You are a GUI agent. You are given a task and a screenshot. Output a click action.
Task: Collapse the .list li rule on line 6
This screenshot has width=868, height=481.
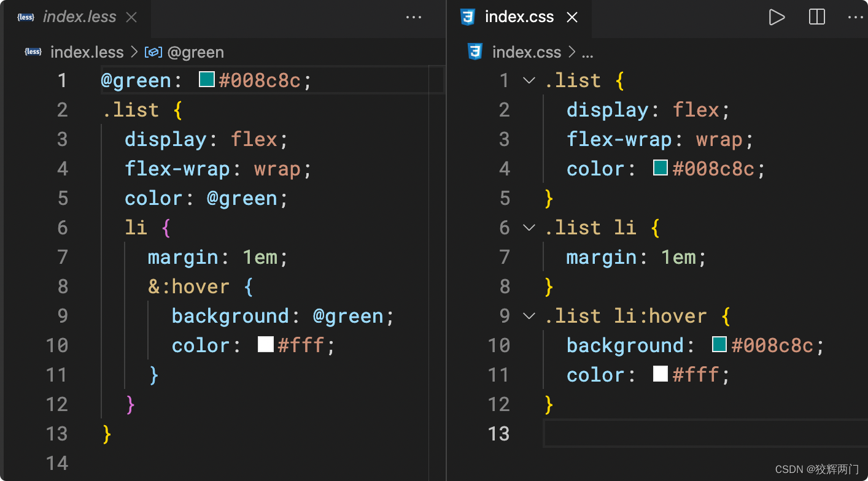click(x=529, y=228)
